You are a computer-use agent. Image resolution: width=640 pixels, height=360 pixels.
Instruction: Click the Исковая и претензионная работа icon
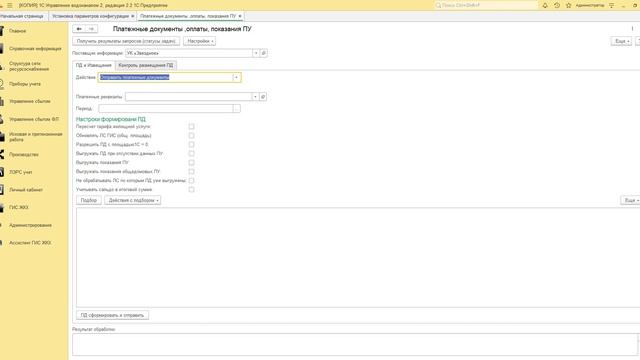tap(2, 137)
